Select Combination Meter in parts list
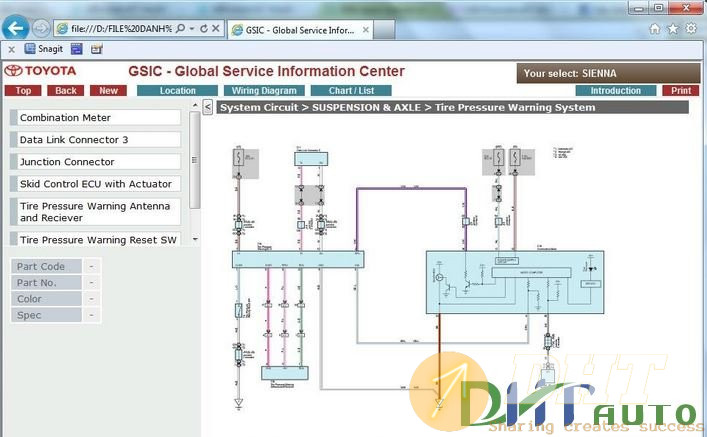The width and height of the screenshot is (707, 437). pos(95,117)
